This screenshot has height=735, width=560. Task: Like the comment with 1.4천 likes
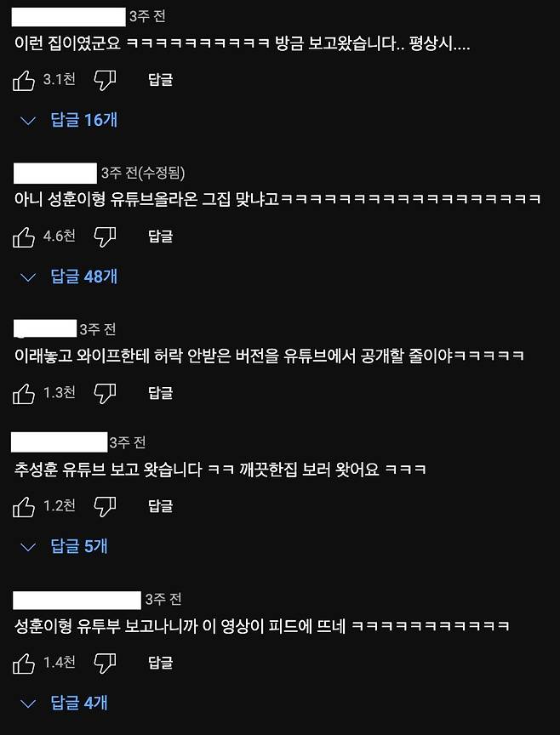[24, 664]
